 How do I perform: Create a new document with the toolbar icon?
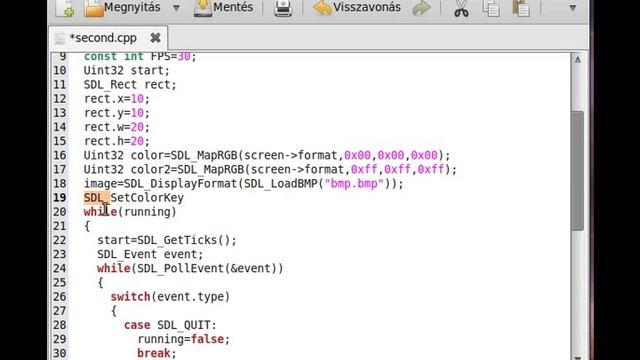tap(65, 8)
